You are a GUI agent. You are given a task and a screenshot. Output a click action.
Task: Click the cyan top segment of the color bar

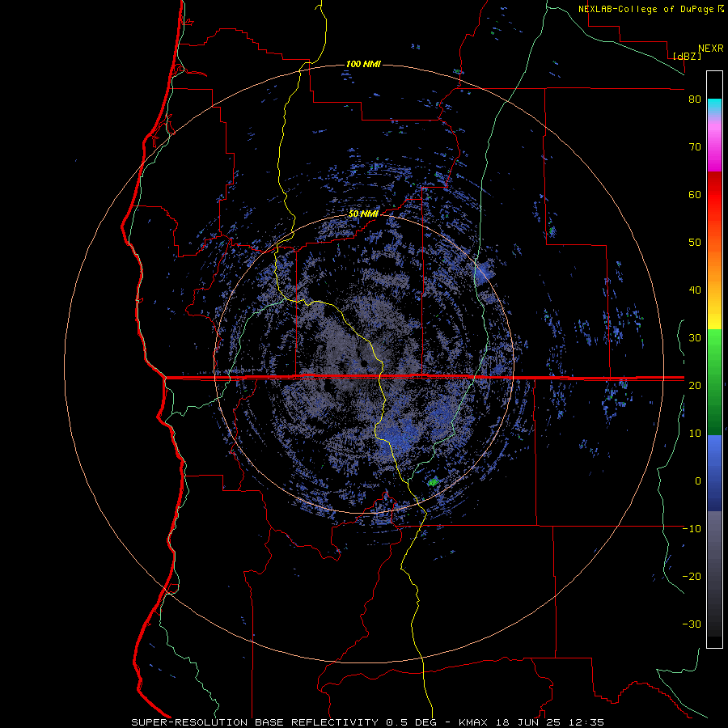click(x=714, y=104)
